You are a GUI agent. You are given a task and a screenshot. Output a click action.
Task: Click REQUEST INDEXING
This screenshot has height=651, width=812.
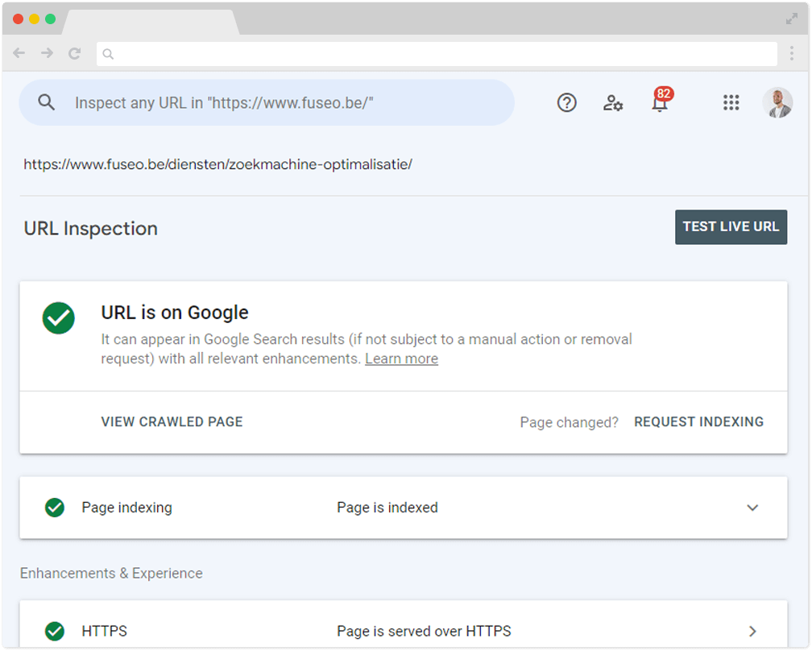(x=698, y=422)
